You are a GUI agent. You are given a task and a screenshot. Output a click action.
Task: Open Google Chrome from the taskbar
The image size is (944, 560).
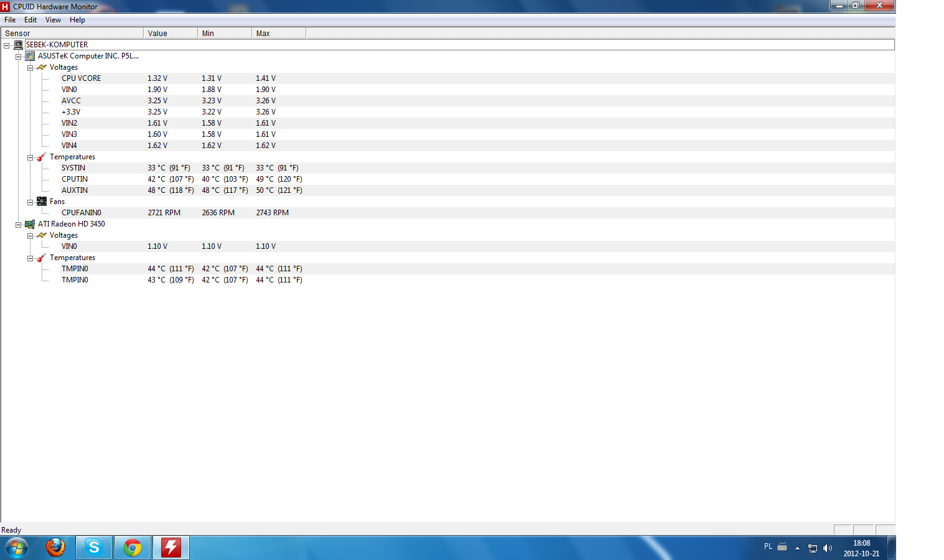coord(133,548)
